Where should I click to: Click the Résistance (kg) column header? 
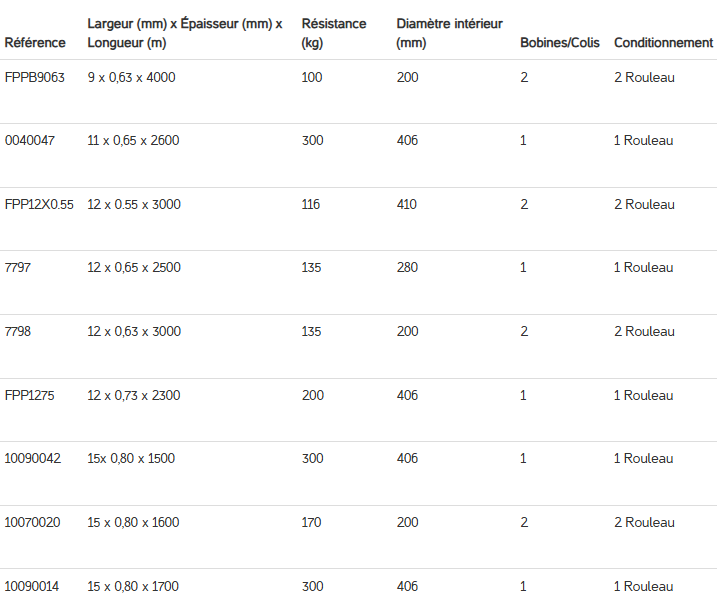coord(333,33)
